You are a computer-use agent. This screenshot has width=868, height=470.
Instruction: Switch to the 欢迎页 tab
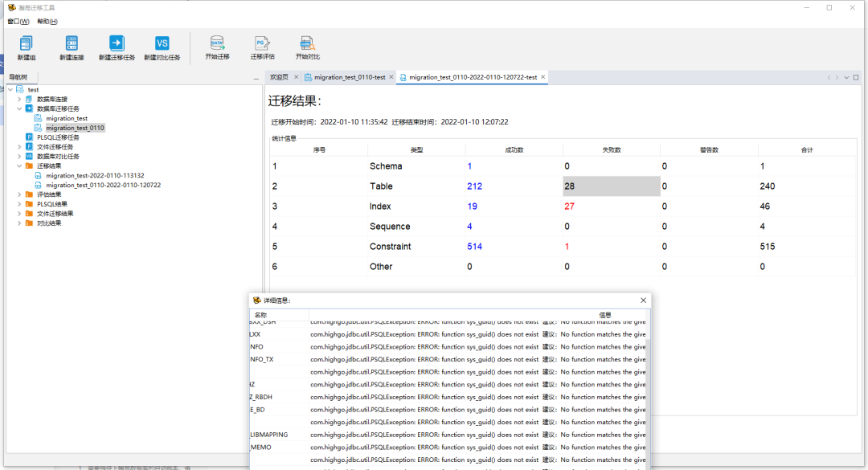pos(279,77)
